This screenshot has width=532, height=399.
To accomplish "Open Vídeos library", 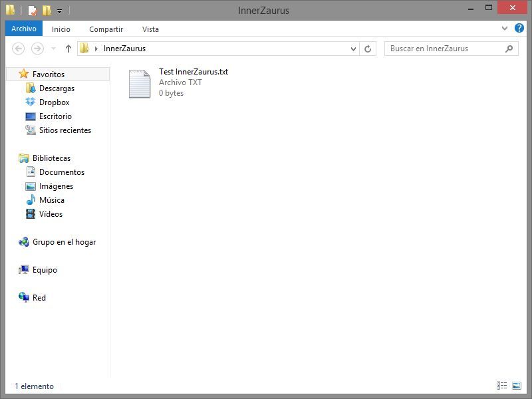I will (x=51, y=213).
